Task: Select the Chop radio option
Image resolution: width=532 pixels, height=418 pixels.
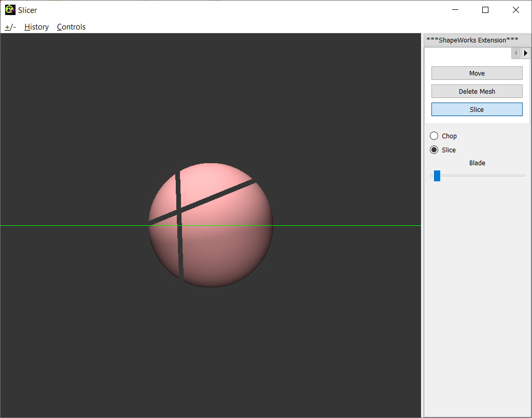Action: (433, 135)
